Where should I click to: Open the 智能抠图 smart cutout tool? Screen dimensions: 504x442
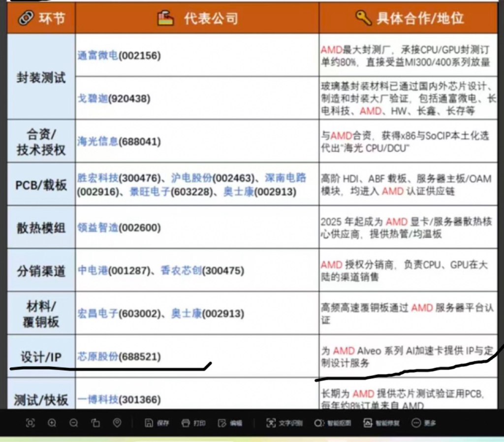[x=333, y=423]
